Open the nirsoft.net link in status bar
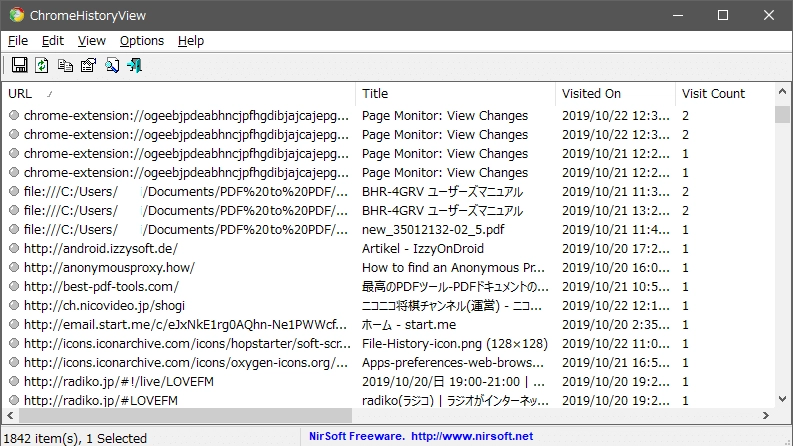The height and width of the screenshot is (446, 793). [472, 436]
